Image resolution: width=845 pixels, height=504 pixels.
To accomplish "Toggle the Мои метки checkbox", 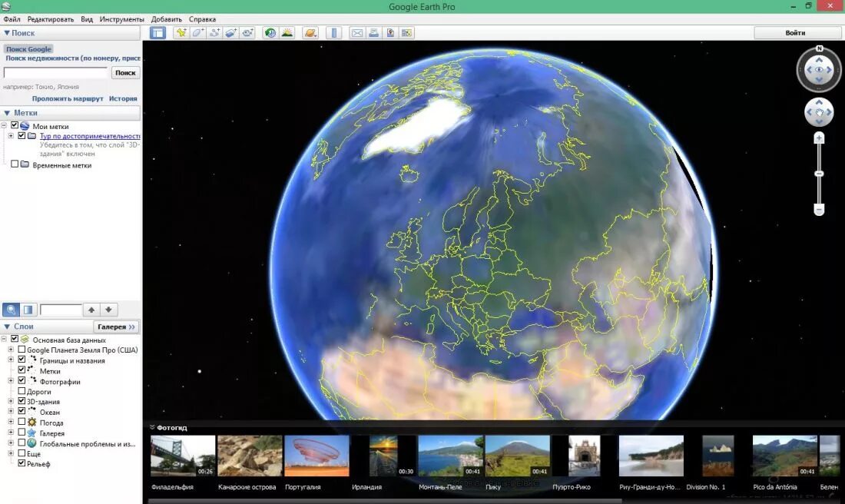I will [15, 125].
